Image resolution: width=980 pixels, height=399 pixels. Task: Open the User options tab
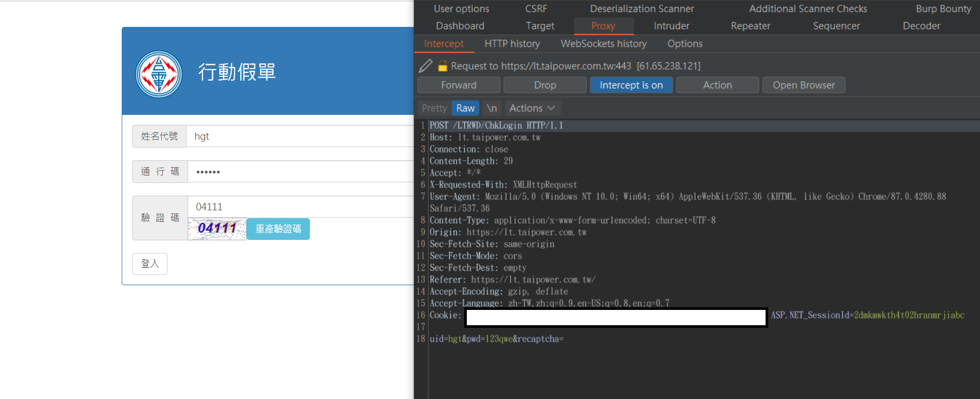462,8
